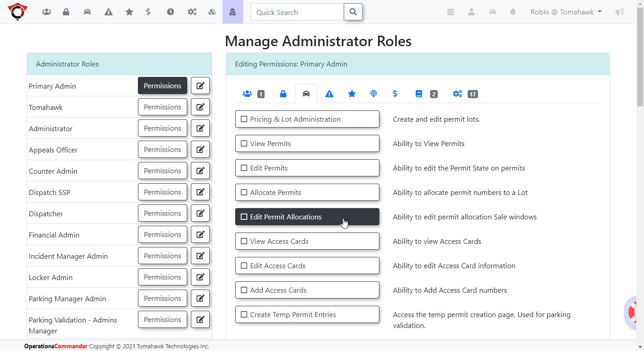This screenshot has height=351, width=644.
Task: Open the Users section in the top toolbar
Action: point(47,12)
